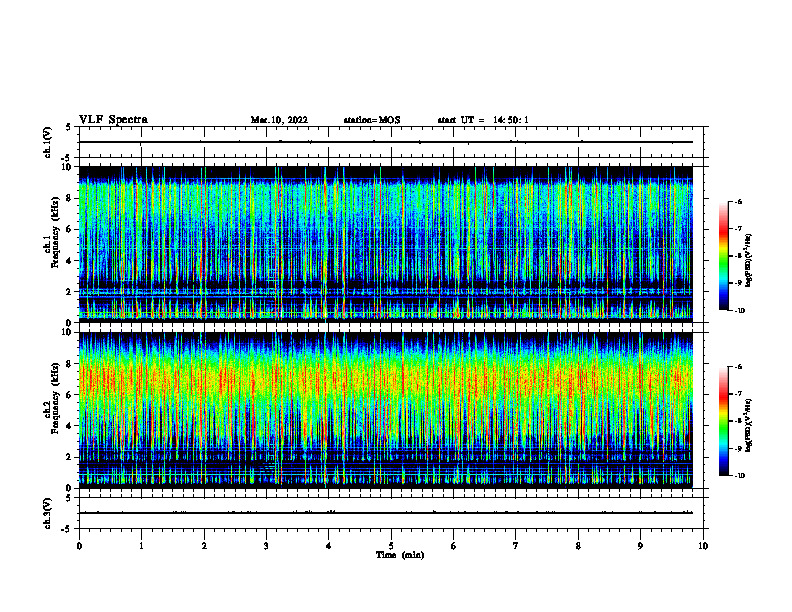Click the ch.1 colorbar "log(PSD)" label

749,261
